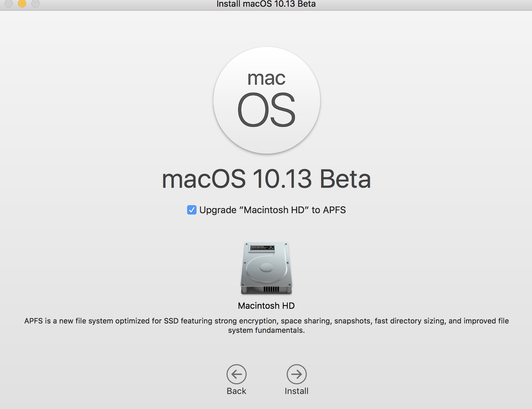Click the Back label
The height and width of the screenshot is (409, 532).
pyautogui.click(x=236, y=391)
